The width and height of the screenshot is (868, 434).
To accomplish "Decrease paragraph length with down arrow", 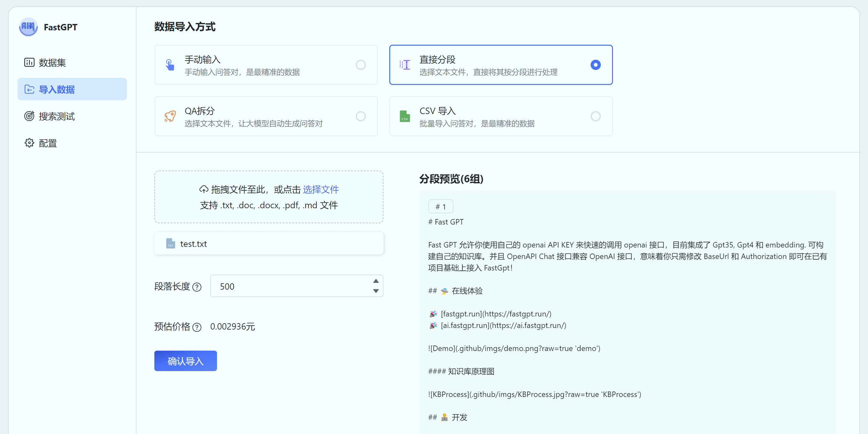I will [376, 291].
